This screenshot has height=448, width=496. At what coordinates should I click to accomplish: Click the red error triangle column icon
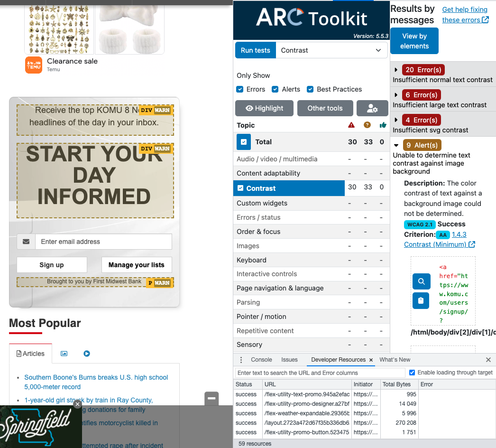pos(351,125)
